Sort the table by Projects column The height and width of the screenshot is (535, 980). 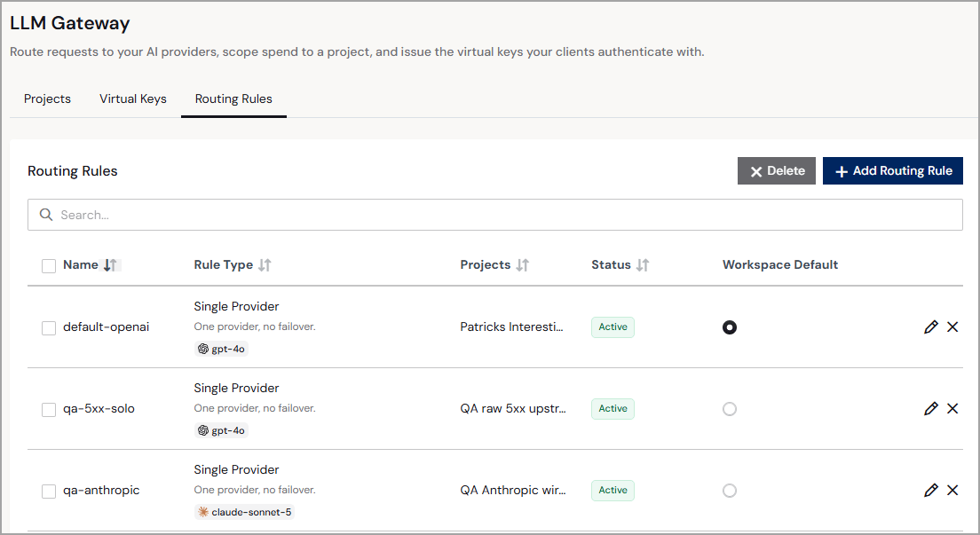523,265
